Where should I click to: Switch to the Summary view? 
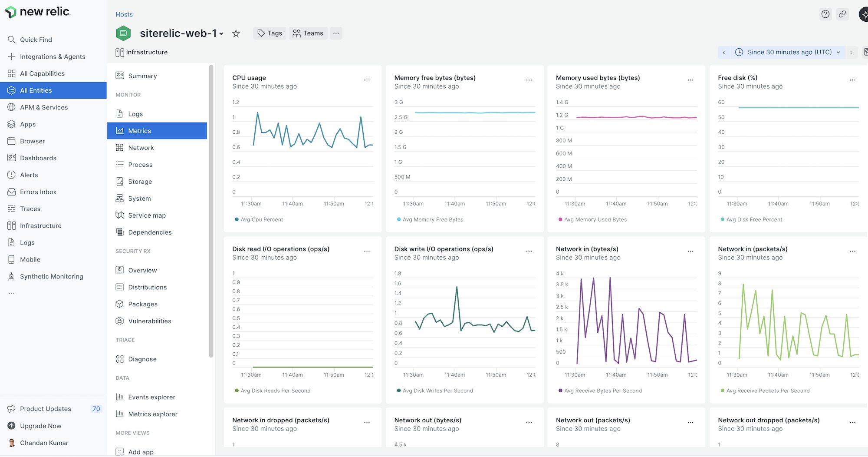142,76
